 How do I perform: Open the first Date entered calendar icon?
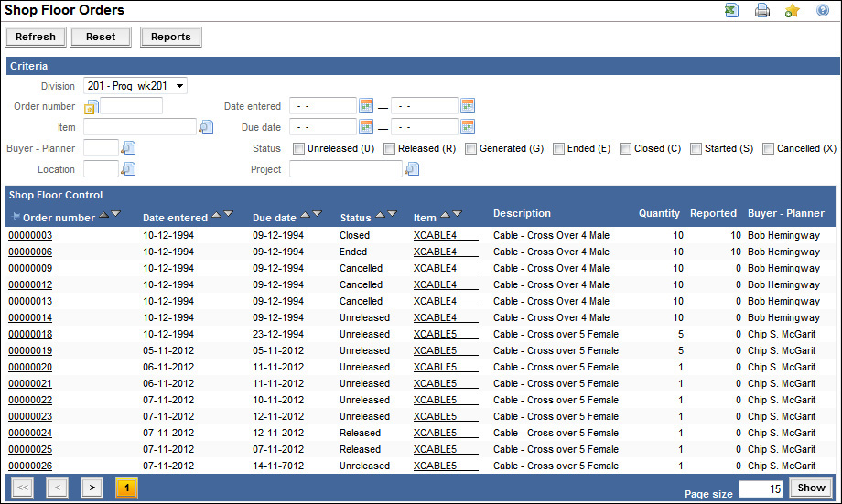click(366, 106)
